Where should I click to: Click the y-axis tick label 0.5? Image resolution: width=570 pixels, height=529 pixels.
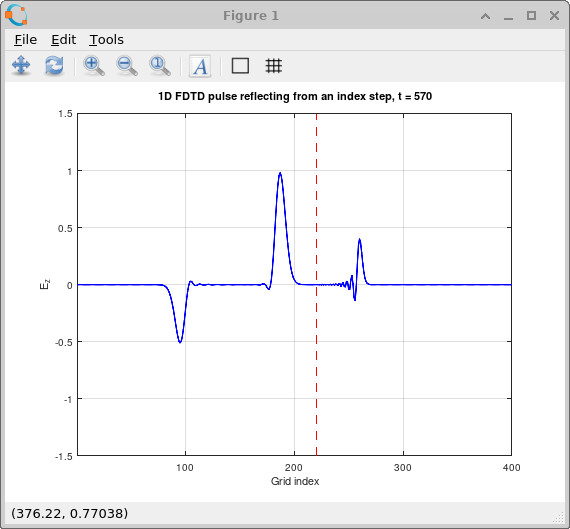65,228
